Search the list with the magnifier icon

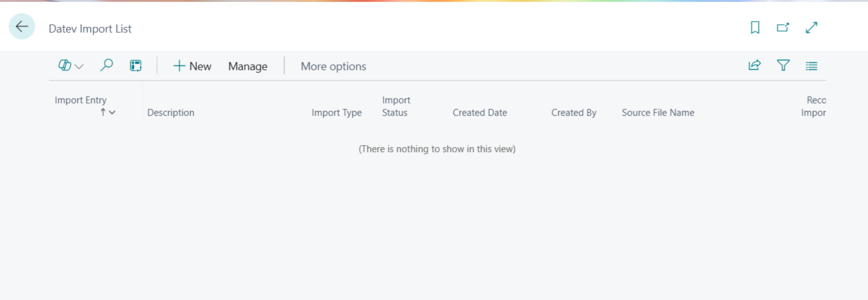coord(107,66)
